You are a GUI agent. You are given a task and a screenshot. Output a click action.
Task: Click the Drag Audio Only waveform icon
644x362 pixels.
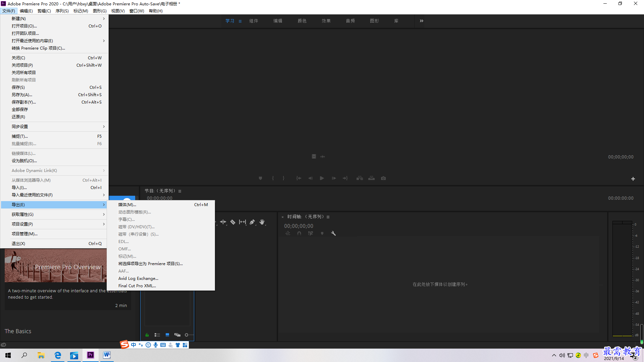coord(323,157)
